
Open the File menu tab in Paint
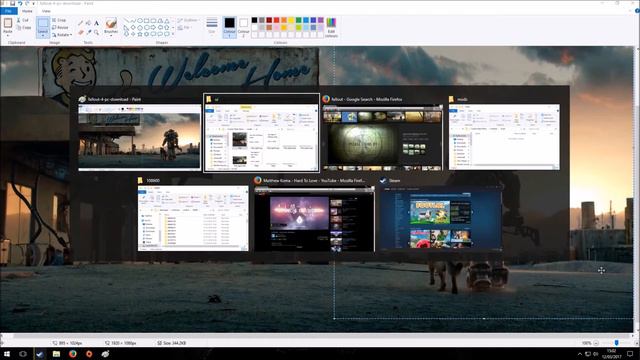[8, 11]
